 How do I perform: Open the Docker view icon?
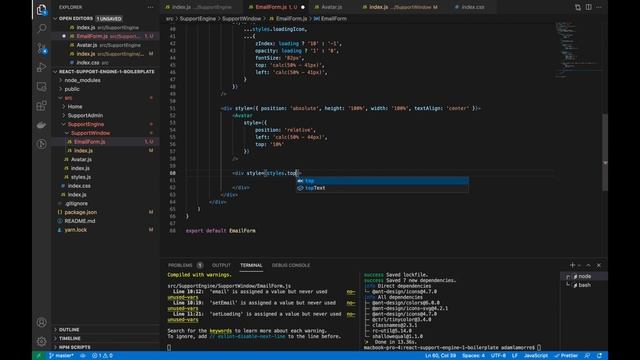click(x=42, y=125)
